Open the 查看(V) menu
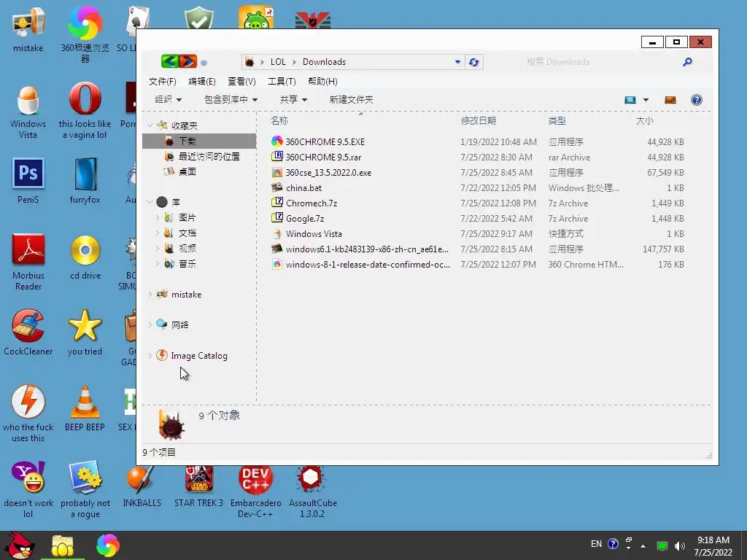The image size is (747, 560). pyautogui.click(x=241, y=82)
